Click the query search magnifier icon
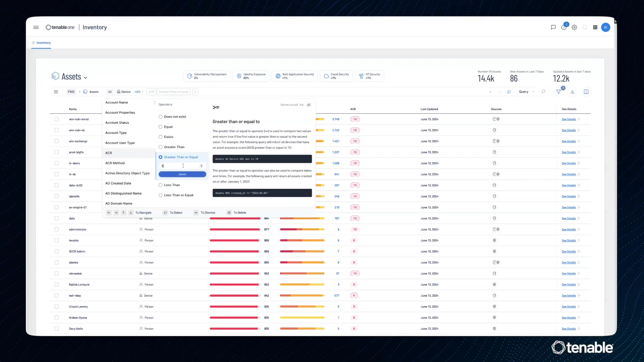Screen dimensions: 644x362 point(543,92)
